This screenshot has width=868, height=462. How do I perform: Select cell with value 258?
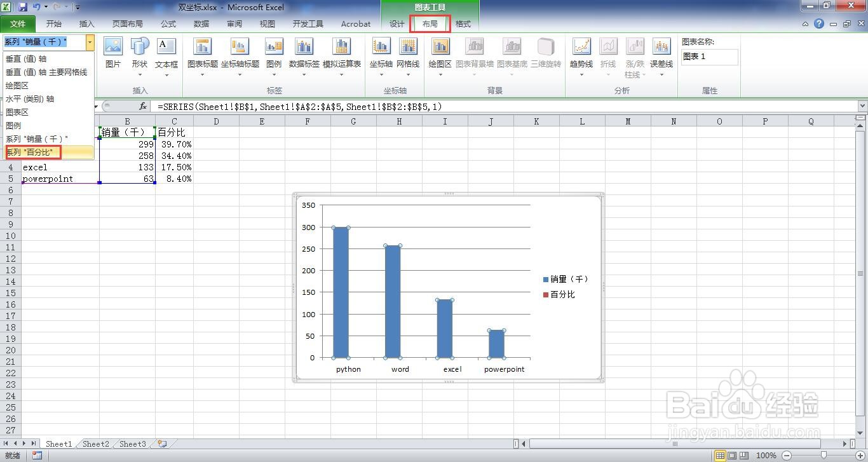128,156
